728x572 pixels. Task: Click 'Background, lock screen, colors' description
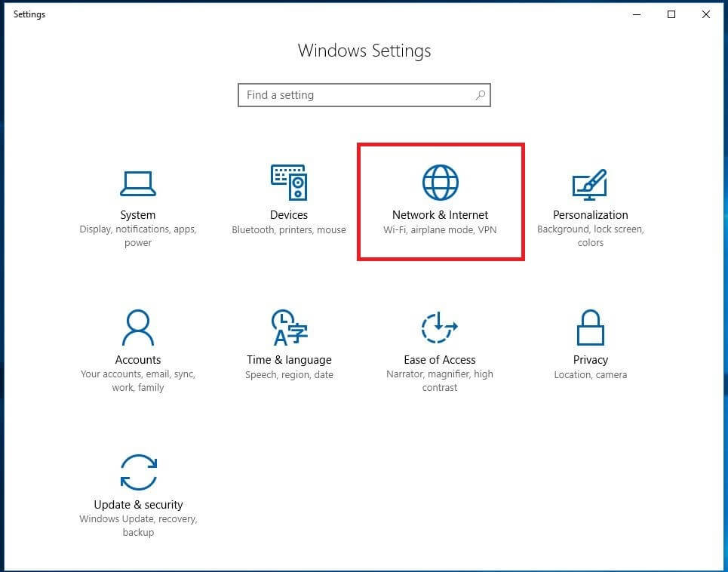591,236
